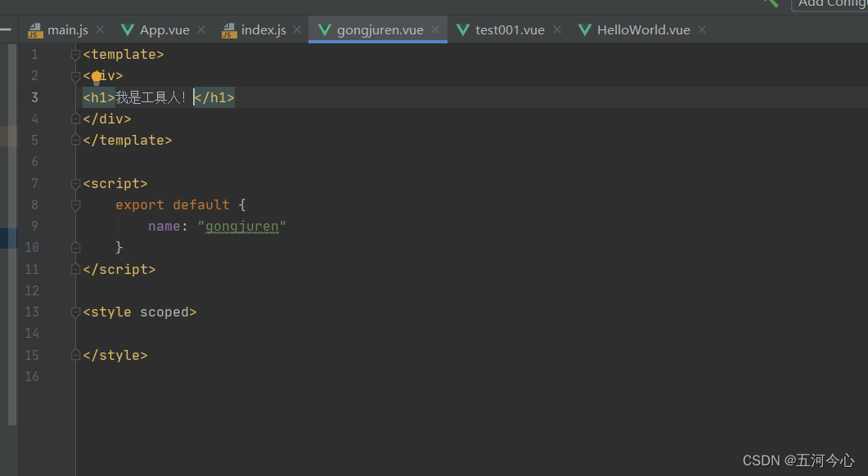The width and height of the screenshot is (868, 476).
Task: Collapse the export default object fold
Action: (76, 204)
